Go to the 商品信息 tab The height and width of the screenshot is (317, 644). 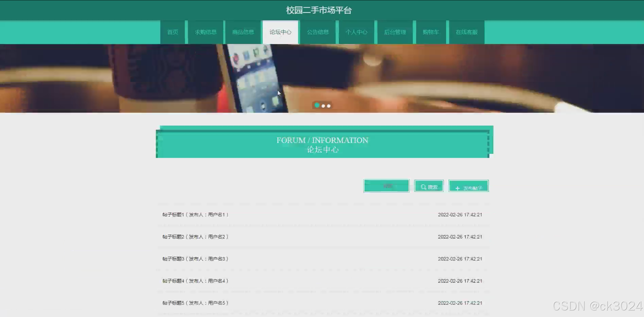[243, 32]
